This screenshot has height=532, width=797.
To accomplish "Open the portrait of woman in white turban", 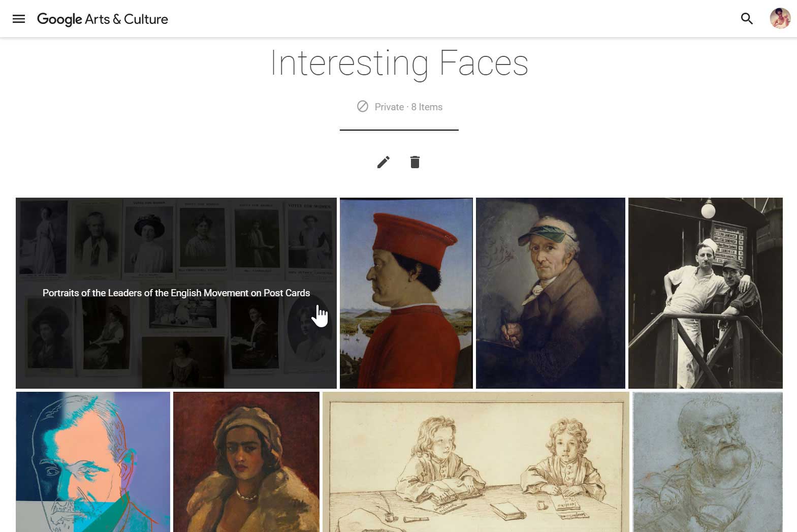I will pos(246,461).
